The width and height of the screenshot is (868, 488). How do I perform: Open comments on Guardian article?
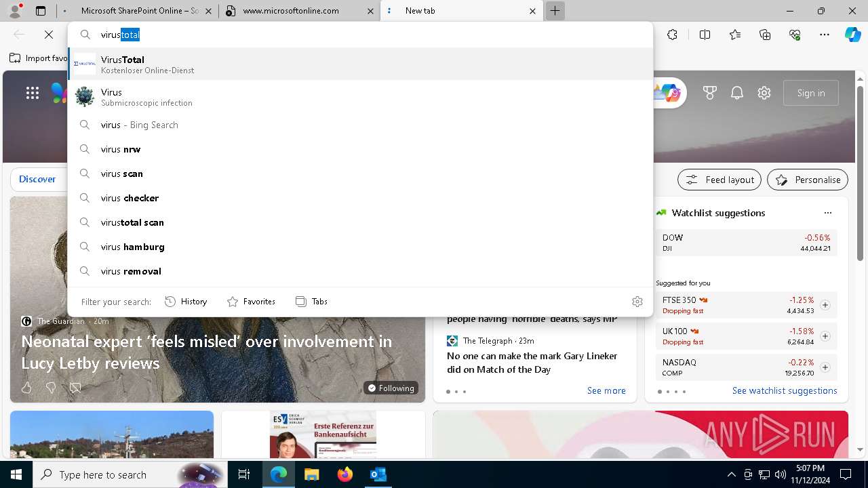[x=75, y=388]
